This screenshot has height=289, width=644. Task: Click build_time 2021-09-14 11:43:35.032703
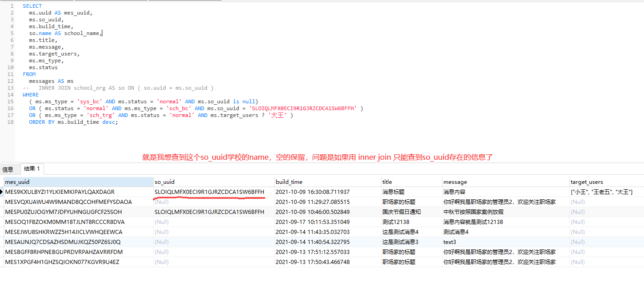click(x=327, y=232)
